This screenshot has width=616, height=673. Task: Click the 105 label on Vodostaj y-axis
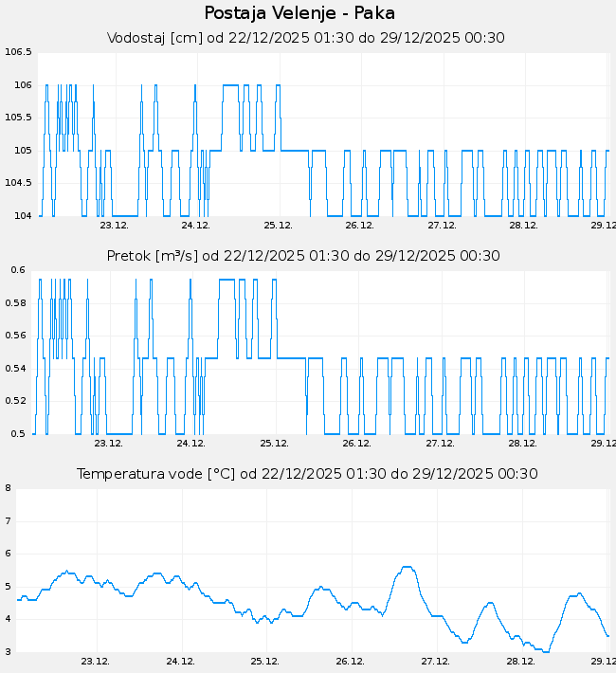click(23, 151)
